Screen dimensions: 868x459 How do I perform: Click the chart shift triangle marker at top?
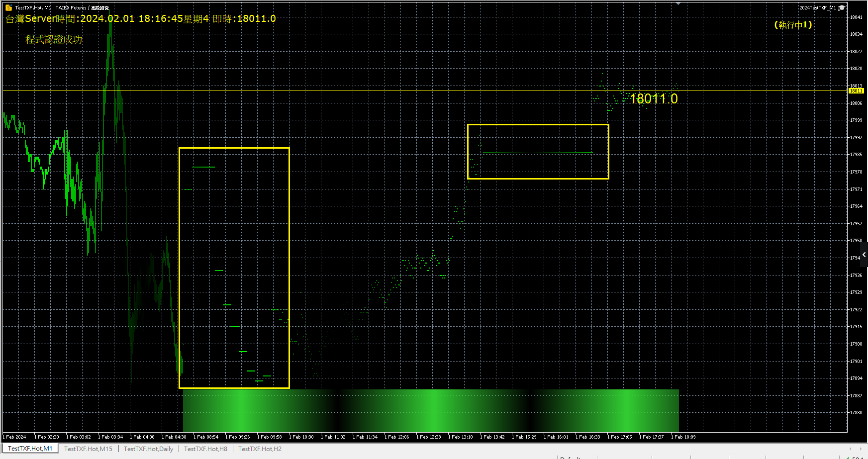pyautogui.click(x=678, y=3)
